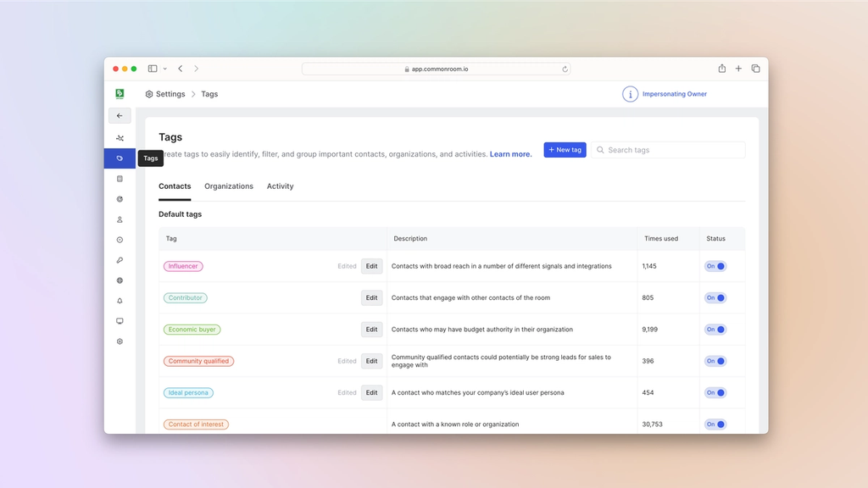
Task: Expand browser sidebar dropdown chevron
Action: [x=165, y=69]
